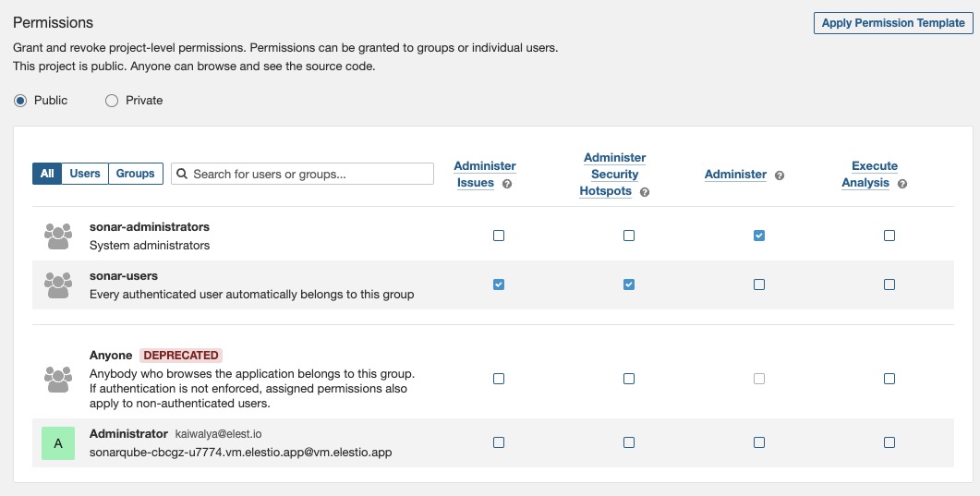Viewport: 980px width, 496px height.
Task: Enable Administer Security Hotspots for sonar-administrators
Action: click(x=629, y=236)
